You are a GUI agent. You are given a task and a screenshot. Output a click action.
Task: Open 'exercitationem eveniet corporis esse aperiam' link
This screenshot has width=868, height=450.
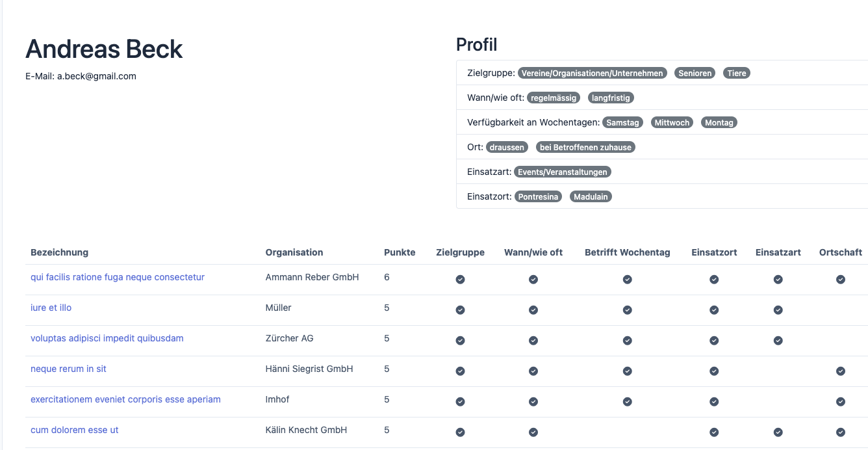125,399
